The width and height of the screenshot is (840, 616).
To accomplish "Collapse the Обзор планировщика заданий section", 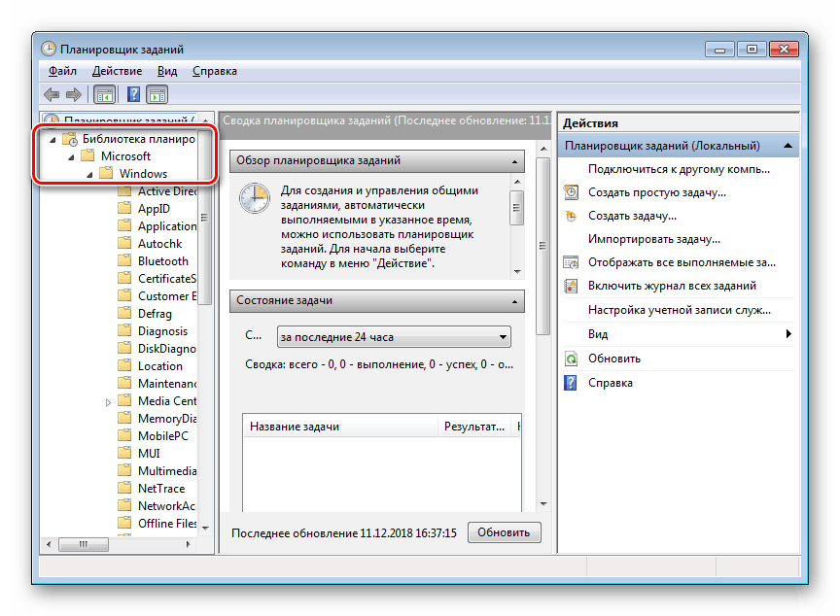I will pos(514,161).
